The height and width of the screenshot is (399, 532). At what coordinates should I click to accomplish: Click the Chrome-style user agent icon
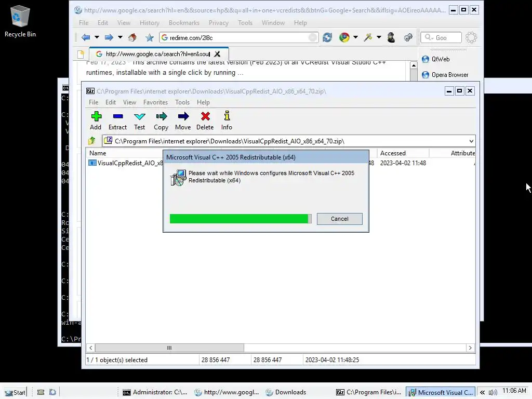344,37
